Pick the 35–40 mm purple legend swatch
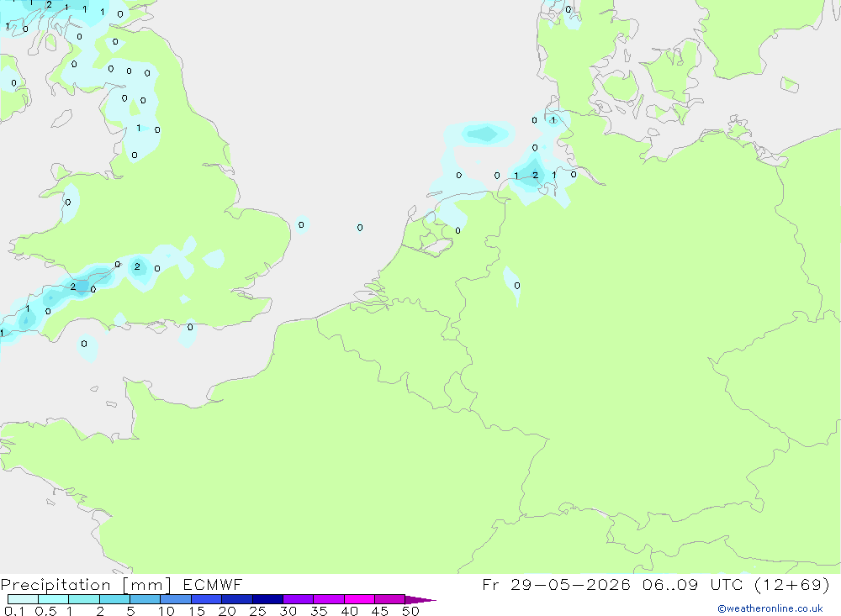 point(329,599)
